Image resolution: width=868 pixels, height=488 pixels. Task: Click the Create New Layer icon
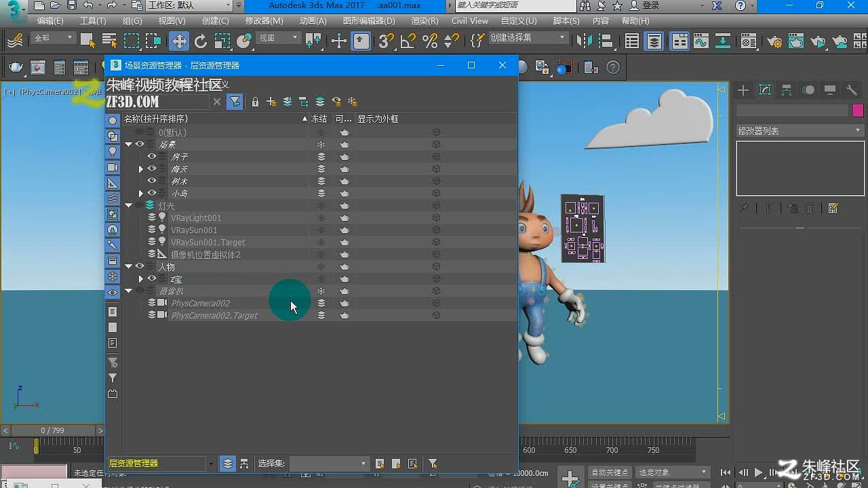pyautogui.click(x=271, y=102)
